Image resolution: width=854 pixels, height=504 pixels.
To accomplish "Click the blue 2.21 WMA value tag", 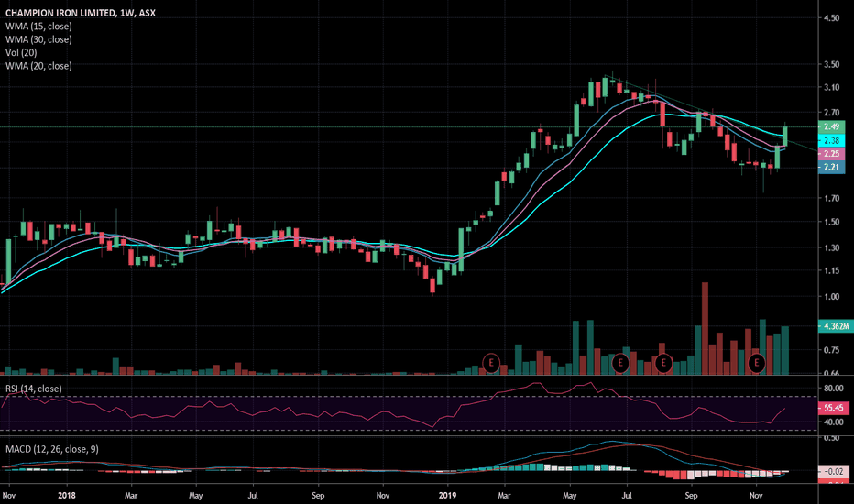I will click(x=832, y=168).
